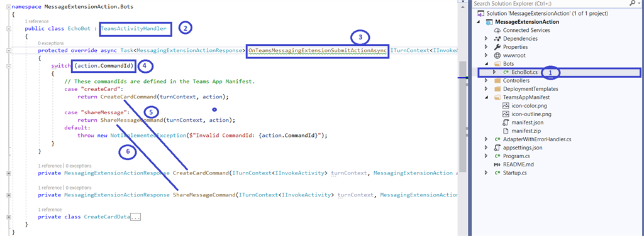This screenshot has height=236, width=644.
Task: Click the "createCard" case string
Action: tap(101, 89)
